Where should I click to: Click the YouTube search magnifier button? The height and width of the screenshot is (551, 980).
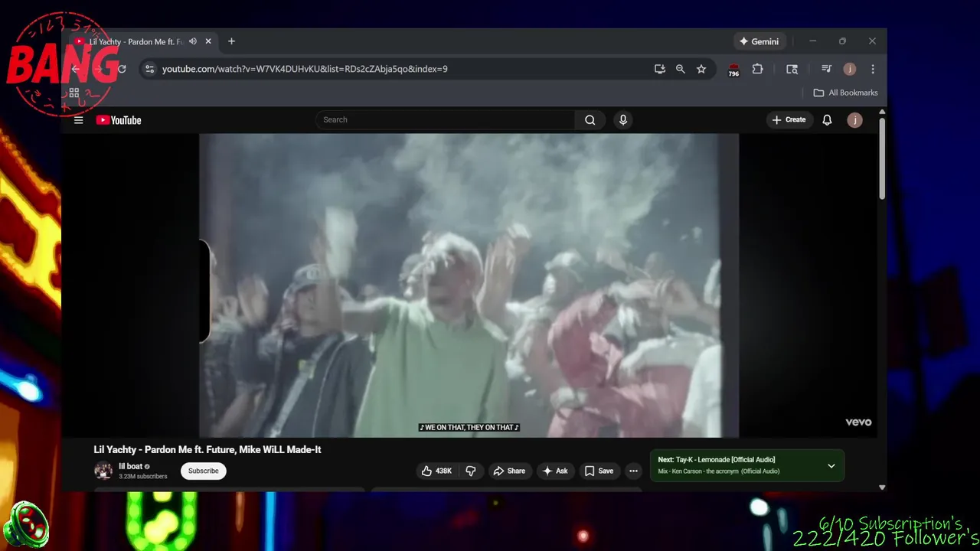point(590,120)
